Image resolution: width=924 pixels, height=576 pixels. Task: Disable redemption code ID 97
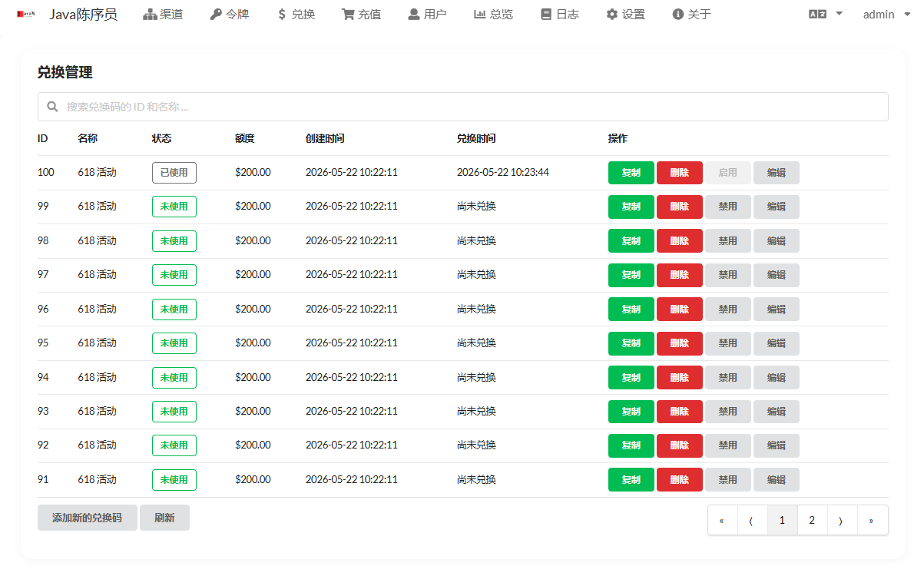click(728, 275)
